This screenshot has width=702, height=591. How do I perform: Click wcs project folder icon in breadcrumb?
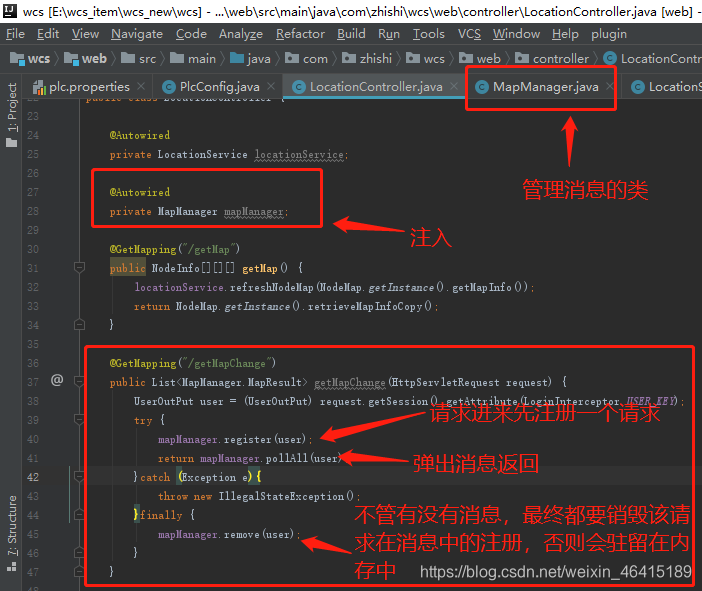17,59
